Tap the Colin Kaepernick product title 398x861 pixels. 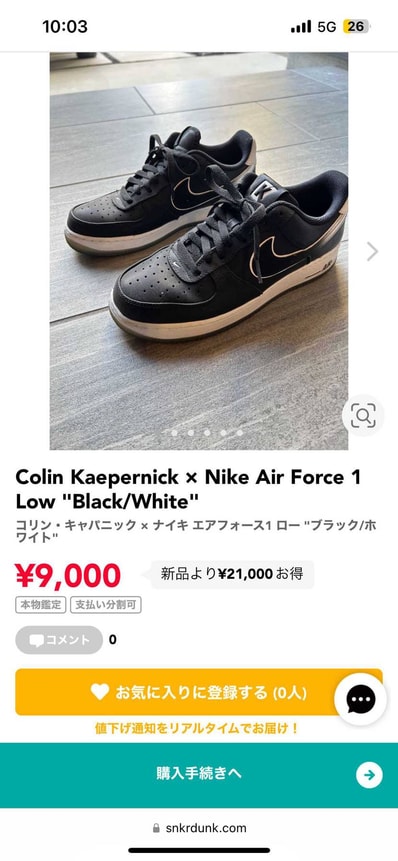(188, 489)
